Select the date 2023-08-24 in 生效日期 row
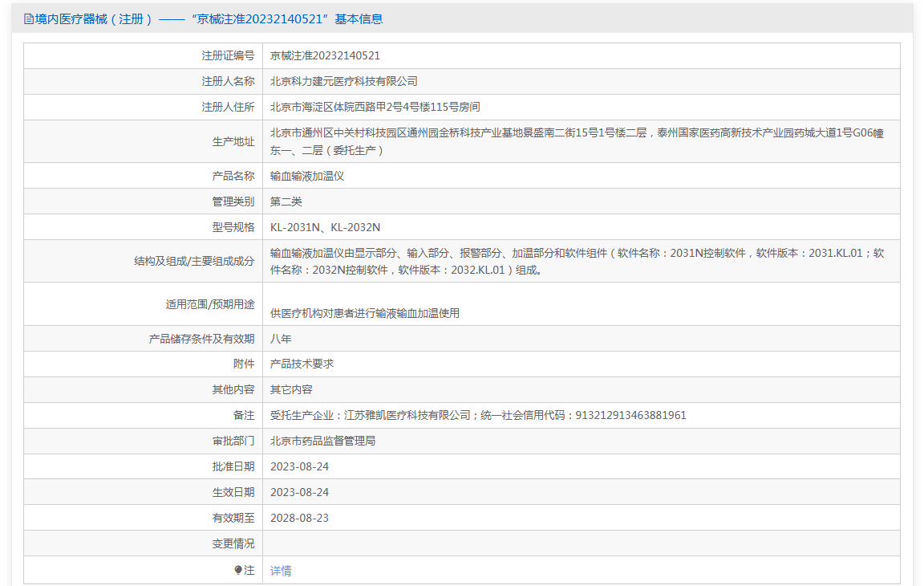 coord(299,493)
